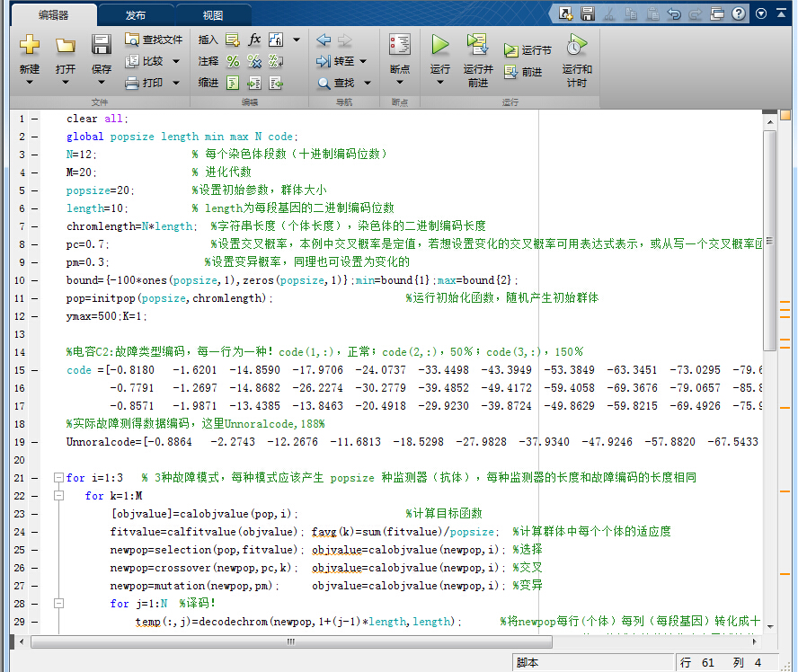Switch to the View (视图) tab
Screen dimensions: 798x672
(x=213, y=15)
